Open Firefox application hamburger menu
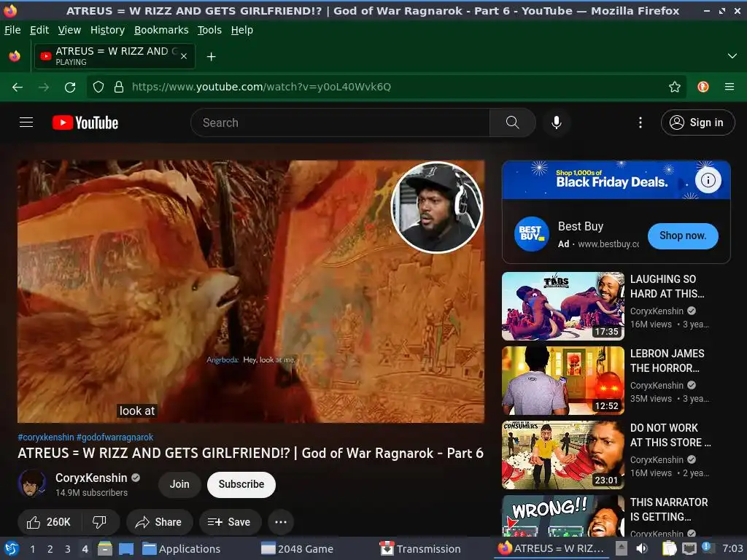Image resolution: width=747 pixels, height=560 pixels. tap(729, 87)
